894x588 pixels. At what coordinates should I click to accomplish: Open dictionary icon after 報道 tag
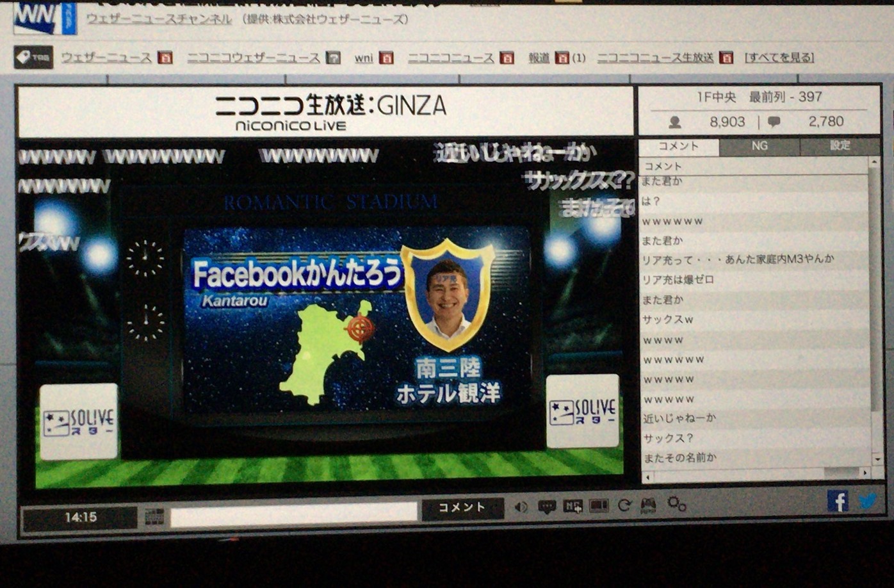click(x=562, y=58)
